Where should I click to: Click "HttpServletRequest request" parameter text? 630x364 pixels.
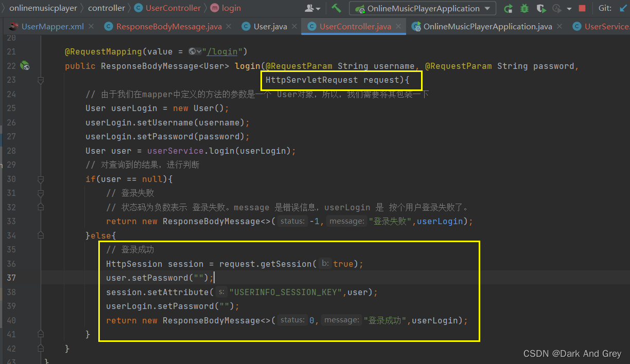click(332, 80)
